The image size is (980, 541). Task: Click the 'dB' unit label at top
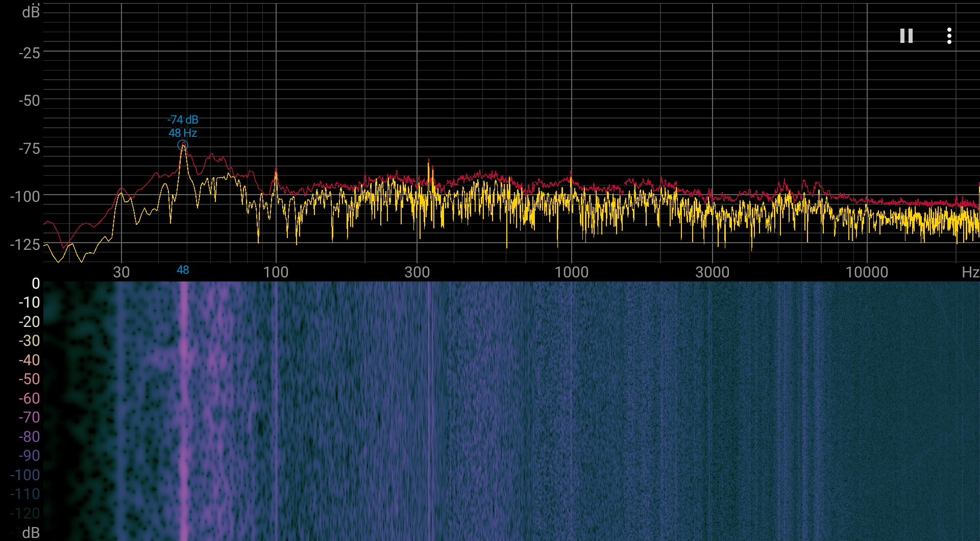pos(31,12)
